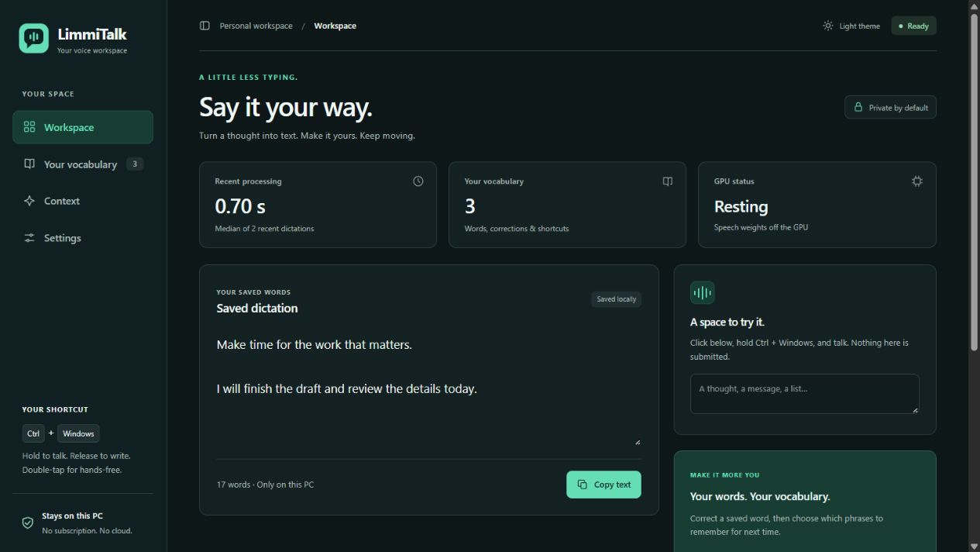
Task: Click the lock icon in Private by default
Action: [x=858, y=107]
